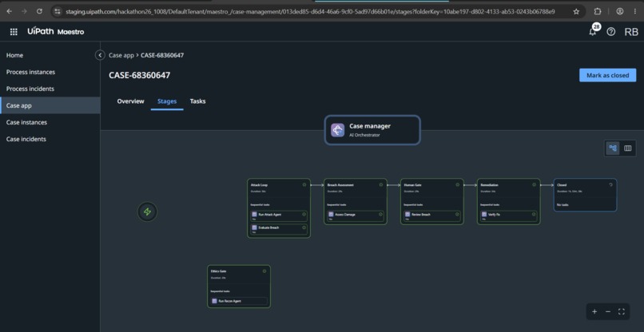Switch to the column board view

tap(627, 148)
